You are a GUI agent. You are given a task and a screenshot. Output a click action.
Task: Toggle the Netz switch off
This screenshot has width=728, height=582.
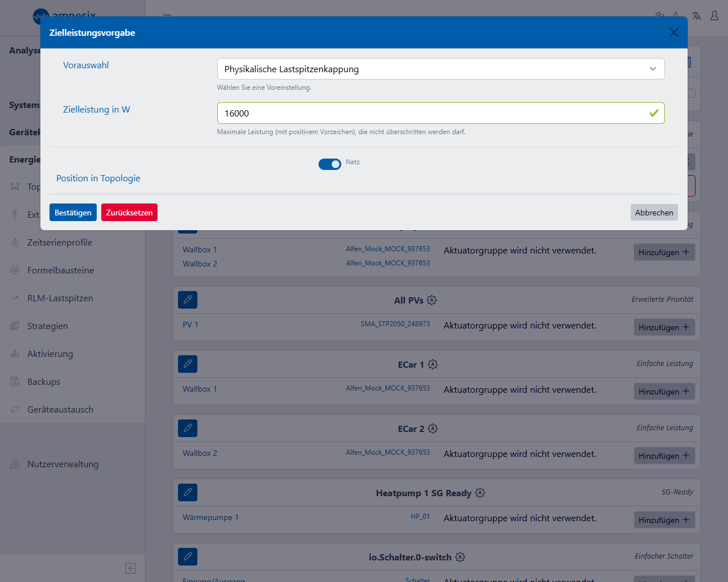[330, 164]
